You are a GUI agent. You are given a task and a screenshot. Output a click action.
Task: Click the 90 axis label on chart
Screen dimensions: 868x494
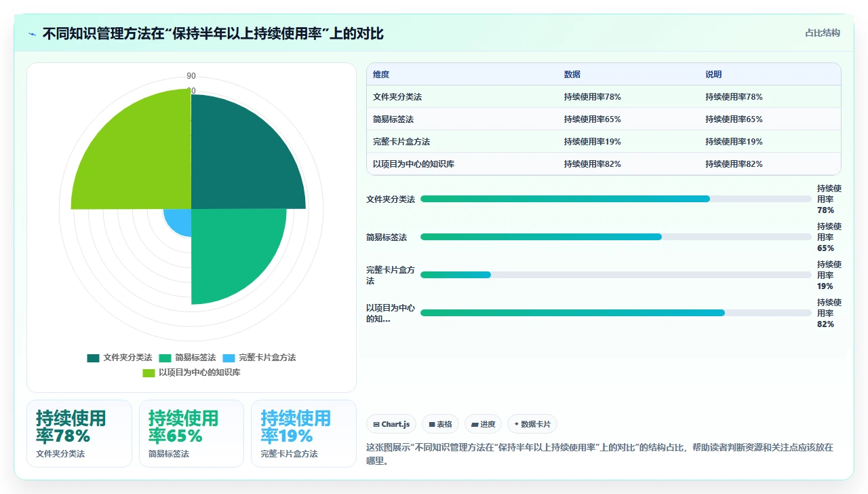[x=191, y=76]
